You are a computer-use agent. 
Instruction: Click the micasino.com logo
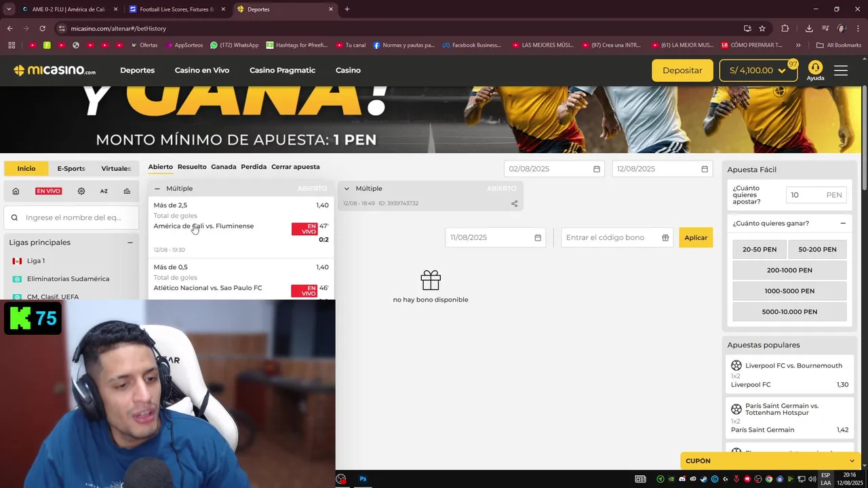[x=54, y=70]
